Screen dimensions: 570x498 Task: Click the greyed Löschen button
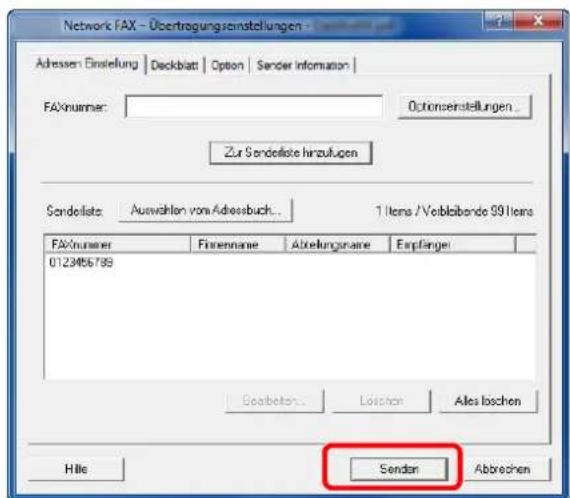pos(381,401)
